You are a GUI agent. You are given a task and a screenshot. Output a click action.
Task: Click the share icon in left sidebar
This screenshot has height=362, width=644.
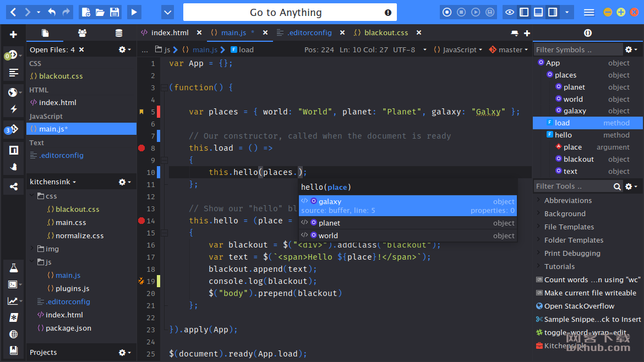pyautogui.click(x=14, y=187)
